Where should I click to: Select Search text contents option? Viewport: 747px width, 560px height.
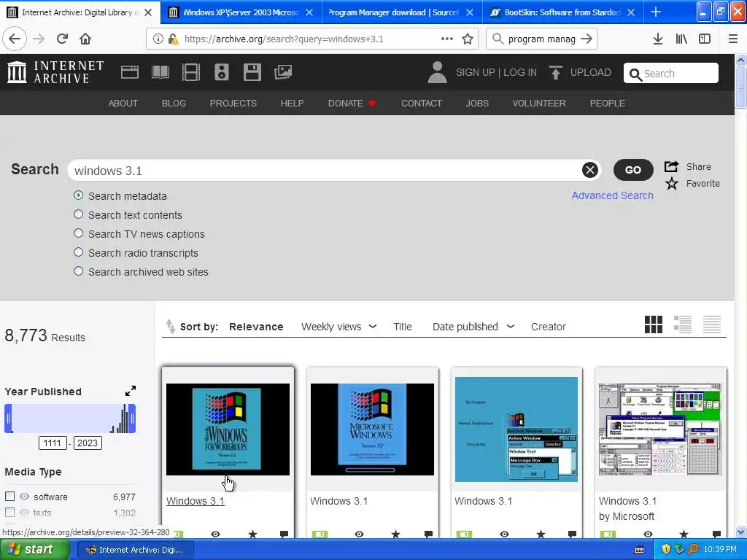click(79, 214)
